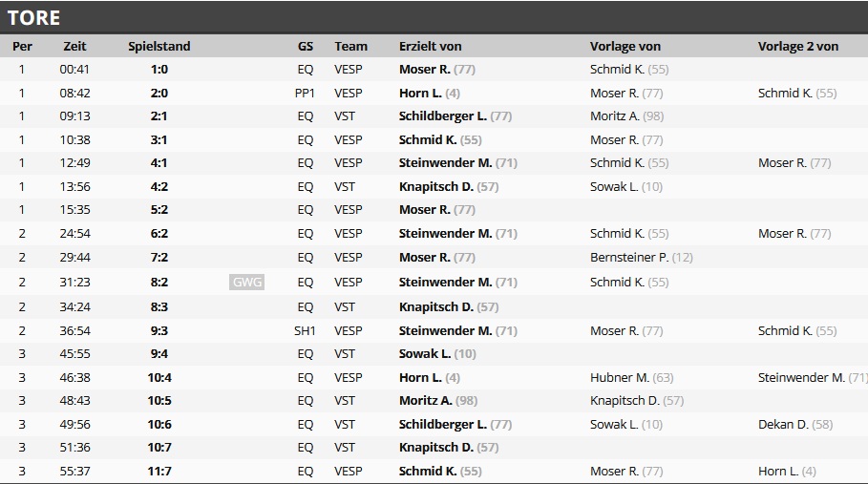Image resolution: width=868 pixels, height=484 pixels.
Task: Click Dekan D. second assist link
Action: 783,424
